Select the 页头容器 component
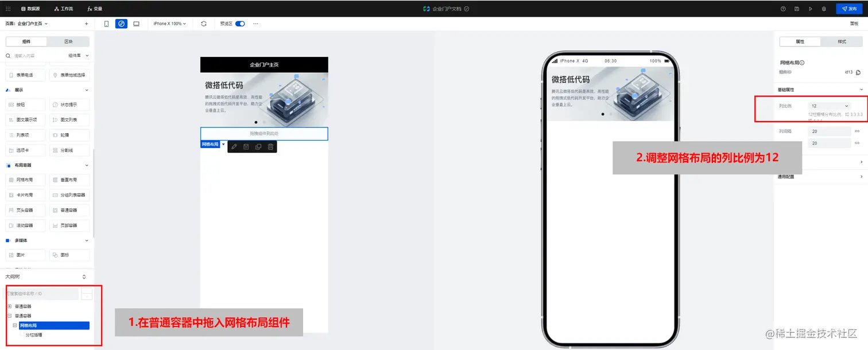Screen dimensions: 868x350 point(26,211)
